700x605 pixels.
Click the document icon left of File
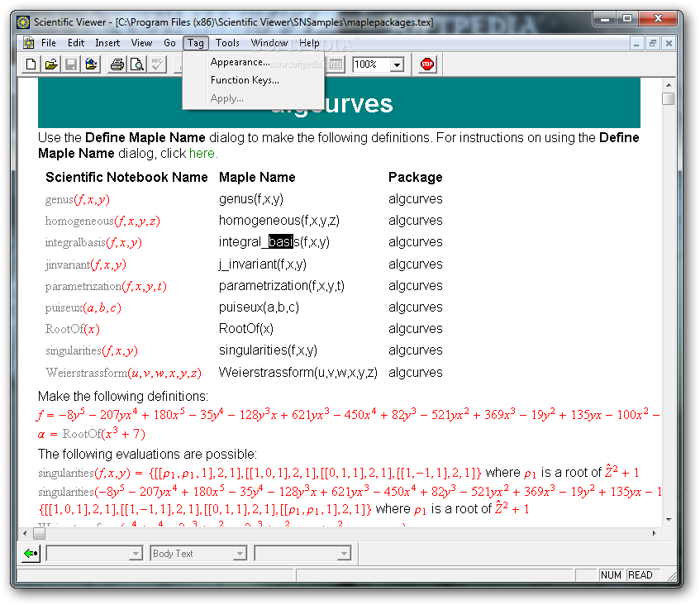29,43
